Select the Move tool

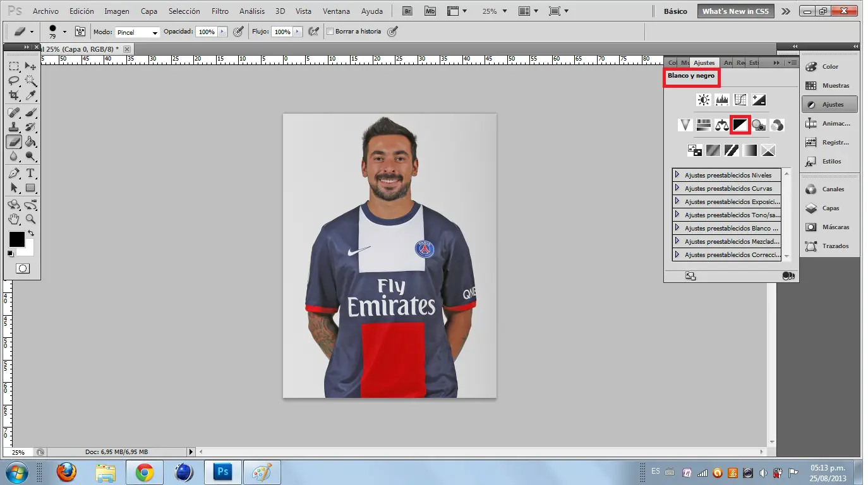click(x=30, y=66)
